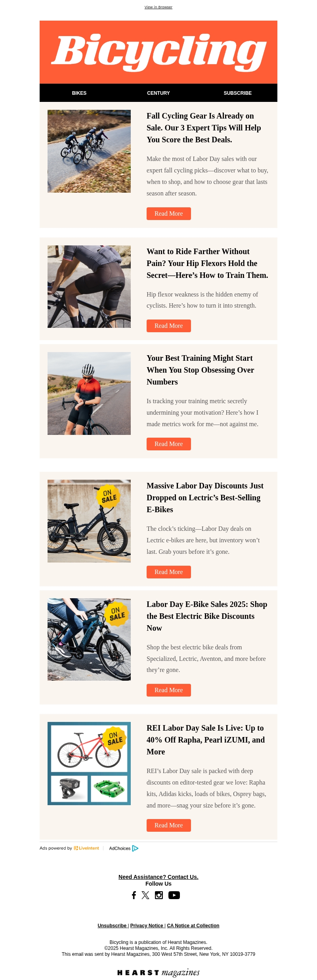The image size is (317, 980).
Task: Click Read More under Fall Cycling Gear
Action: coord(169,214)
